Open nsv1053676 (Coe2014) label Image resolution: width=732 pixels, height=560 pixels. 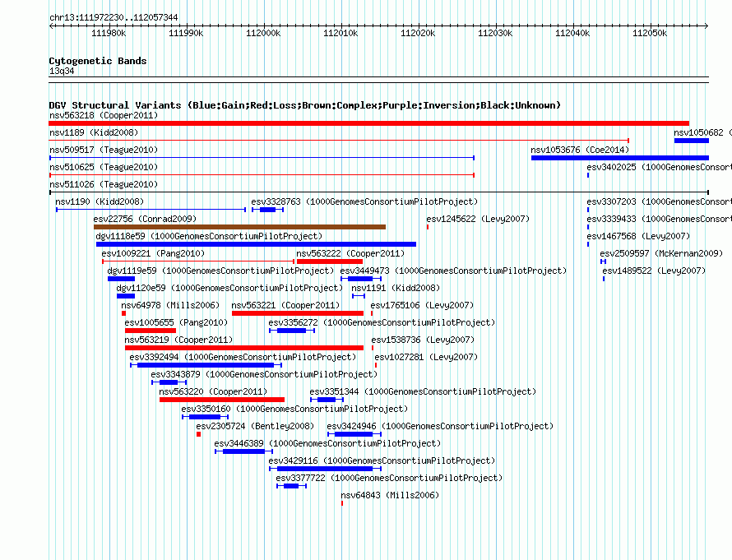pyautogui.click(x=580, y=150)
